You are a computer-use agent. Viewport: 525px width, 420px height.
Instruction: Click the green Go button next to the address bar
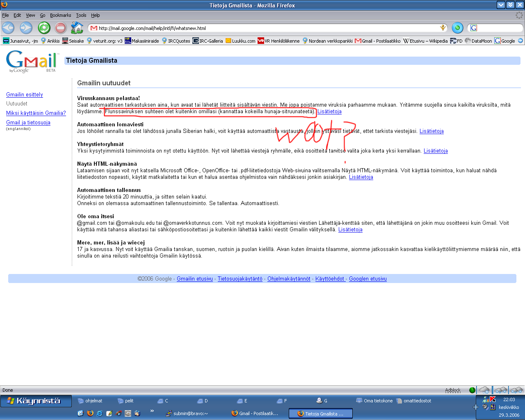(x=457, y=28)
